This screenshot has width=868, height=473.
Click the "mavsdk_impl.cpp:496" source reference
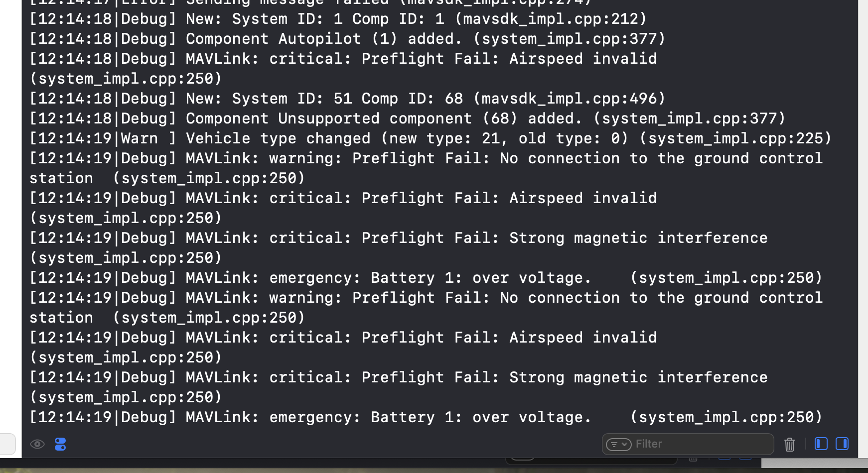(569, 99)
